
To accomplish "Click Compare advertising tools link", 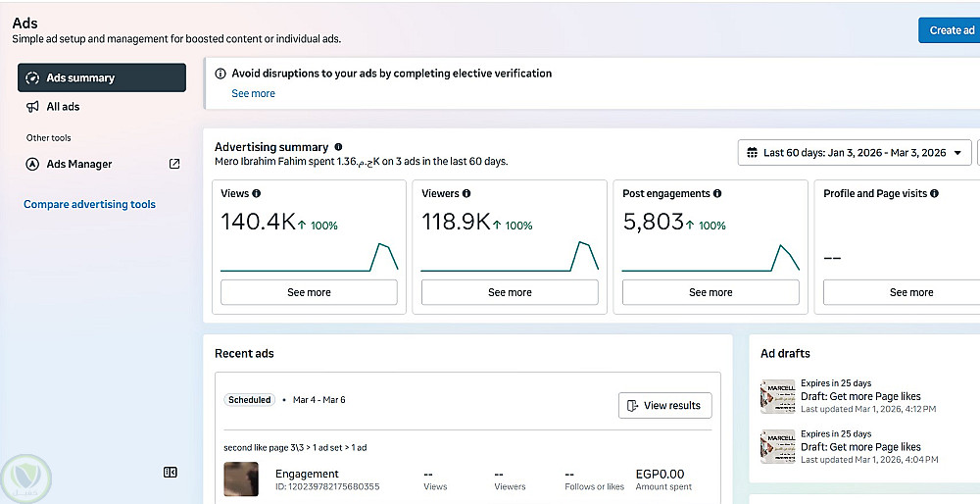I will pos(89,204).
